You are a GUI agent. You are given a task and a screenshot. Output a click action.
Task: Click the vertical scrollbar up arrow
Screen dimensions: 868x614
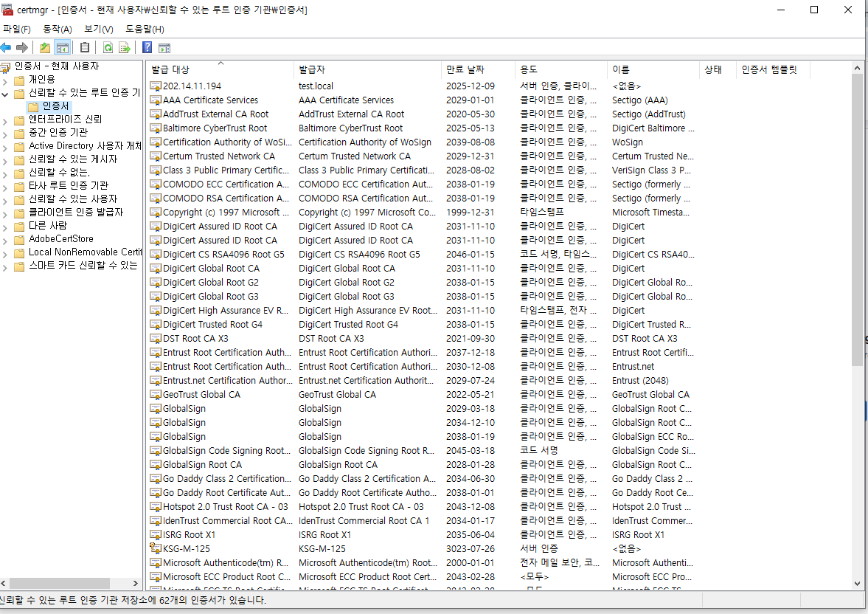(x=857, y=68)
